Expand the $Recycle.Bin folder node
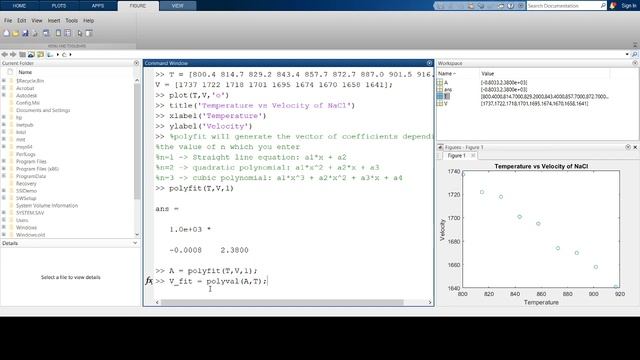This screenshot has height=360, width=640. pos(4,81)
